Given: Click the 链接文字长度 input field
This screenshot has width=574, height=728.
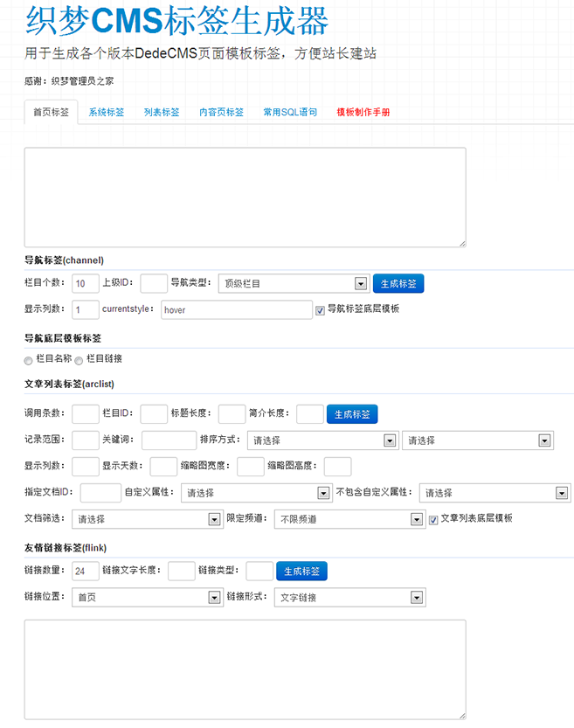Looking at the screenshot, I should (x=182, y=571).
